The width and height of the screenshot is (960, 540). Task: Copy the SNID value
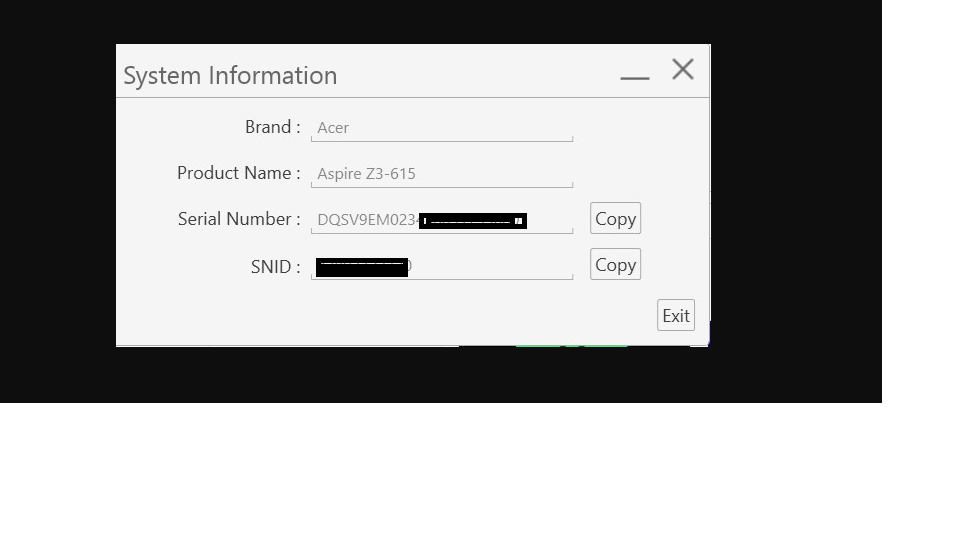point(615,264)
